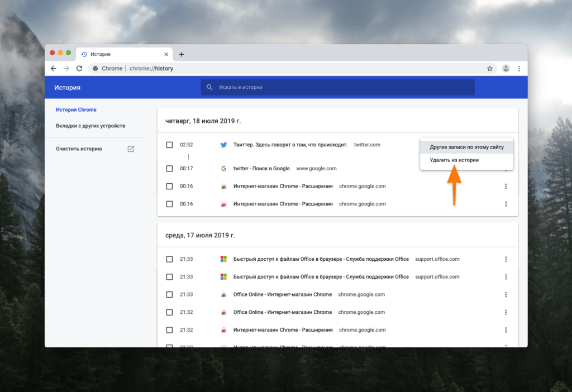Bookmark this page with the star icon
The height and width of the screenshot is (392, 572).
click(x=490, y=69)
